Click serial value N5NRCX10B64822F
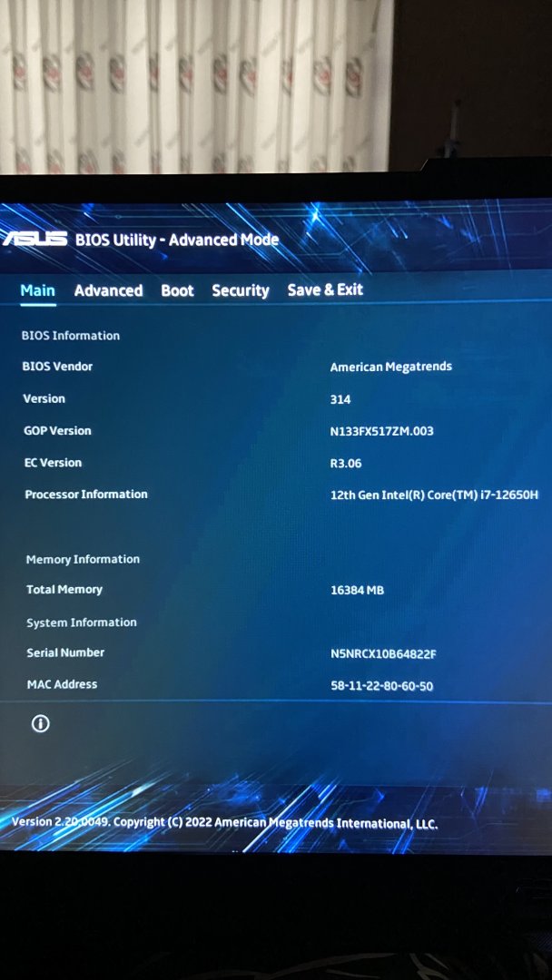Screen dimensions: 552x980 383,654
